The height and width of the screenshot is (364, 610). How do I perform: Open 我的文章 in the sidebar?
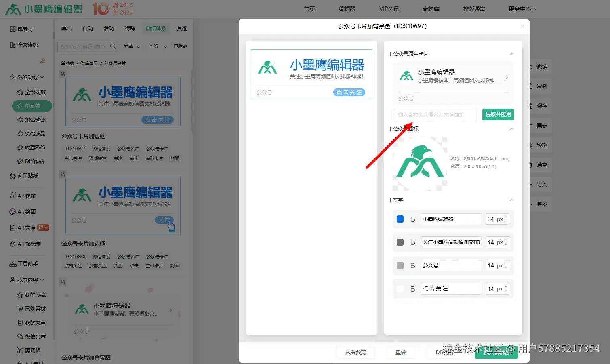(x=32, y=323)
